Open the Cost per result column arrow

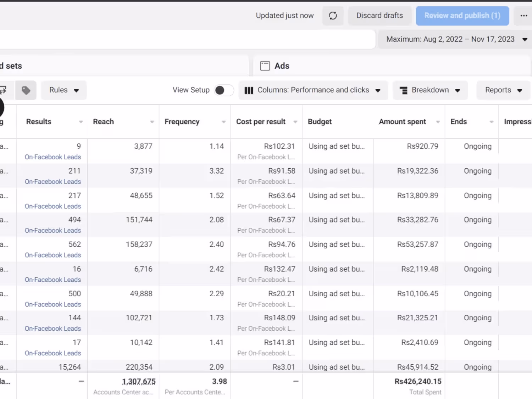click(295, 122)
